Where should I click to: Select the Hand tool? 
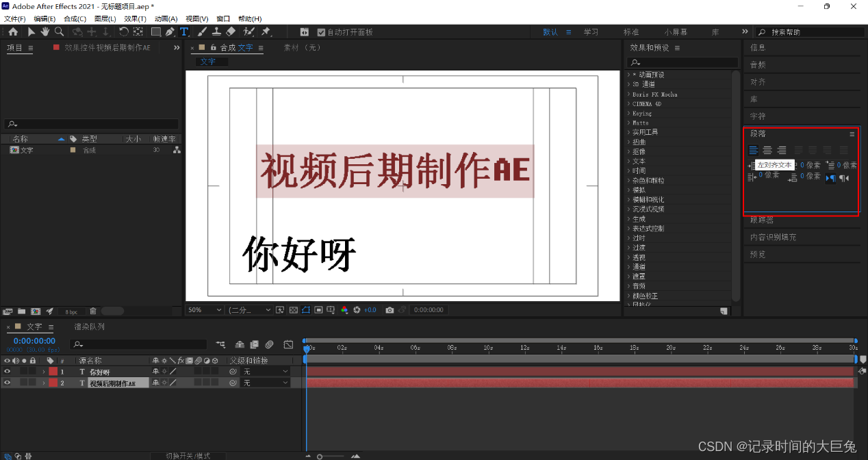(x=45, y=32)
